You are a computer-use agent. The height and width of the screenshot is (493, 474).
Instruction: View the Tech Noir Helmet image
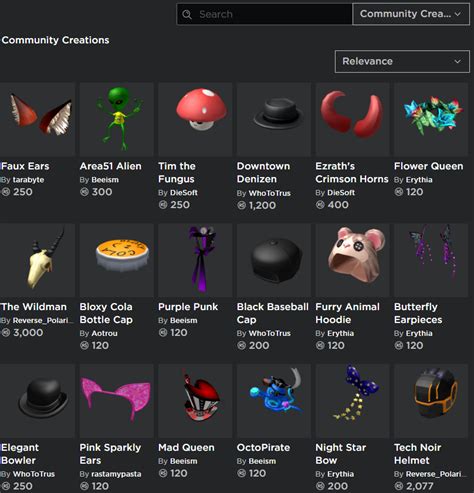coord(431,401)
